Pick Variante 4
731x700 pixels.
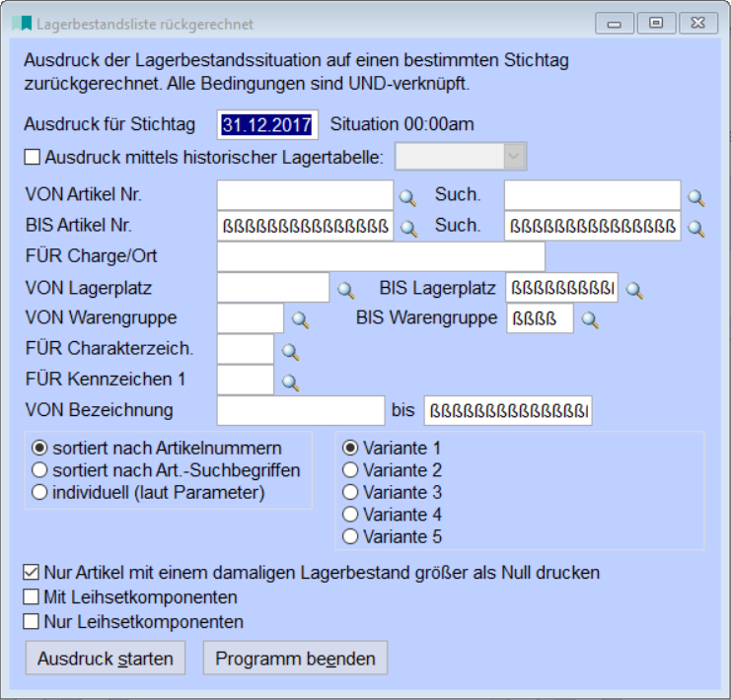350,515
